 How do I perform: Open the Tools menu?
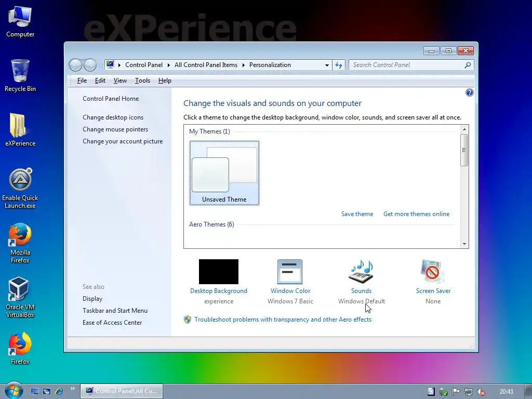pos(142,81)
